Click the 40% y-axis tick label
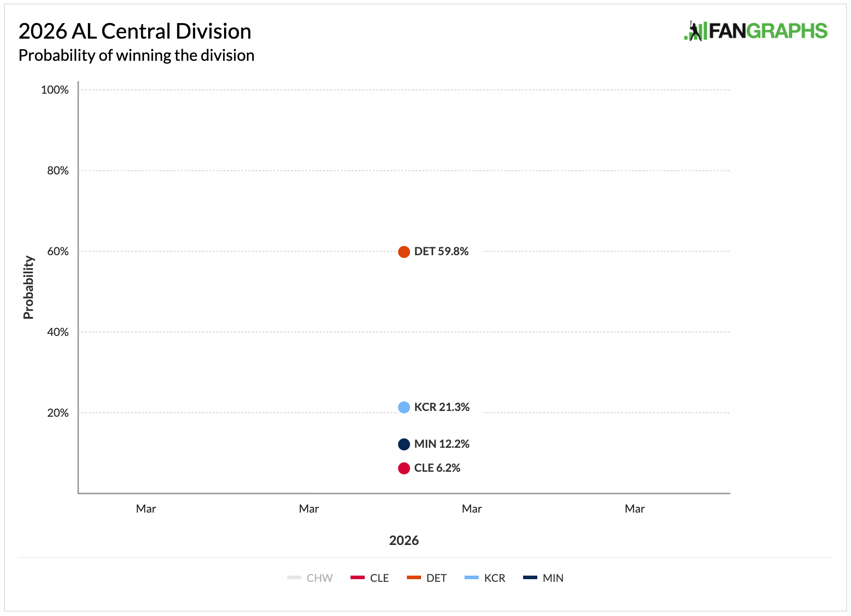 pyautogui.click(x=58, y=332)
